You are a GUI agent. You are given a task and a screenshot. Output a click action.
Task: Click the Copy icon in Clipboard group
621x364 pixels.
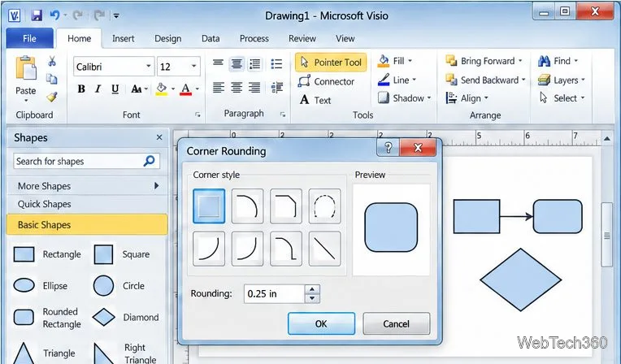(52, 79)
